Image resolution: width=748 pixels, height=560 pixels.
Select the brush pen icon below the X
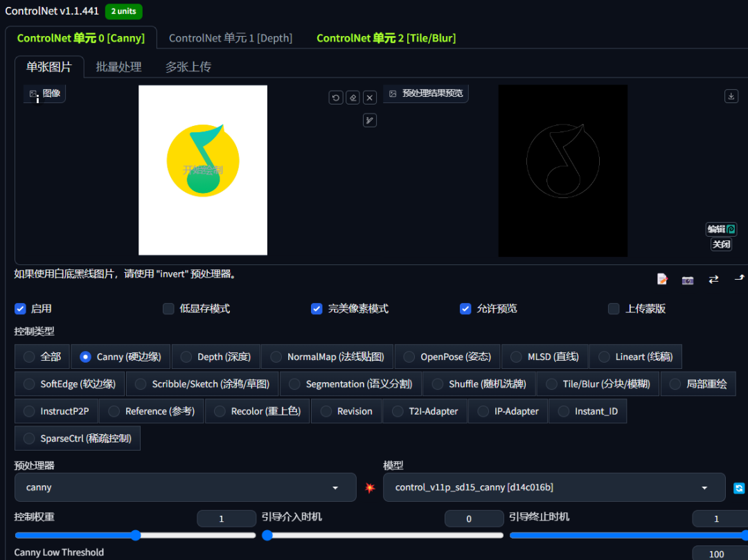pos(370,120)
